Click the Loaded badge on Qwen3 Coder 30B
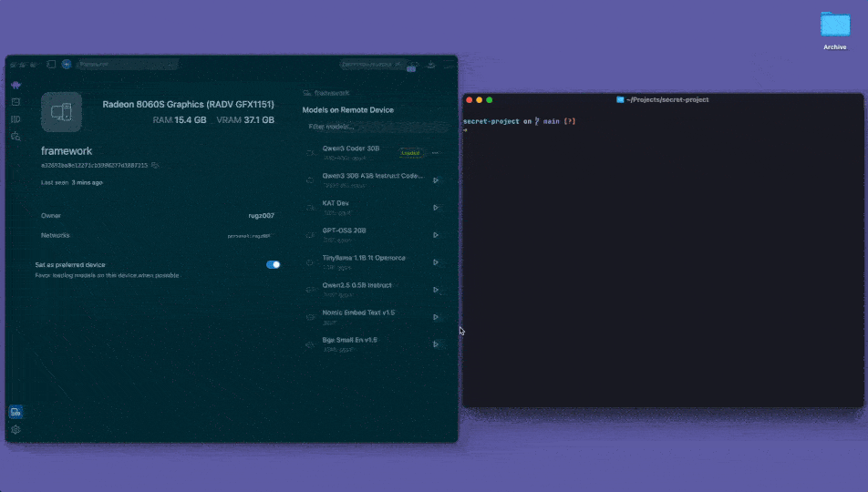 tap(410, 153)
